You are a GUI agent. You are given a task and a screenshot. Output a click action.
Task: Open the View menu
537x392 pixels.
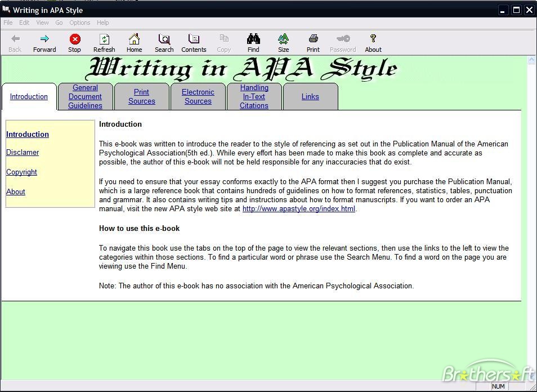coord(42,23)
